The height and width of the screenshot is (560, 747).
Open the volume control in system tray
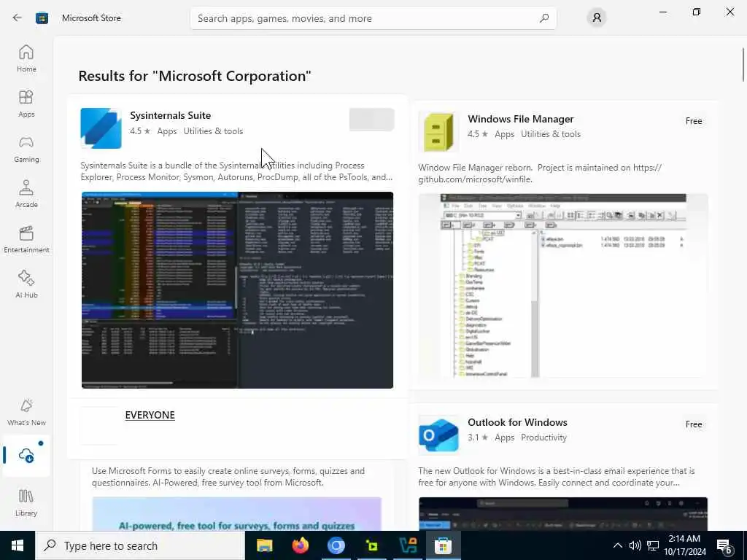click(635, 545)
